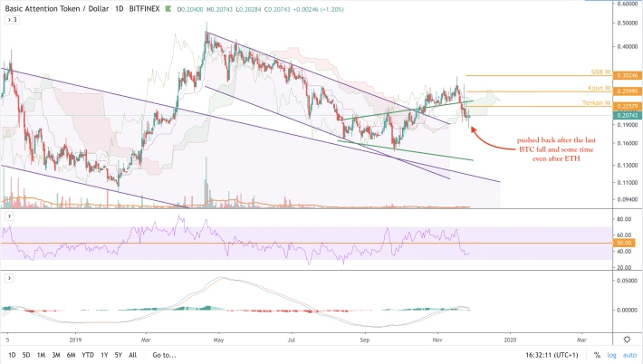Click the 2020 label on time axis

(x=510, y=340)
